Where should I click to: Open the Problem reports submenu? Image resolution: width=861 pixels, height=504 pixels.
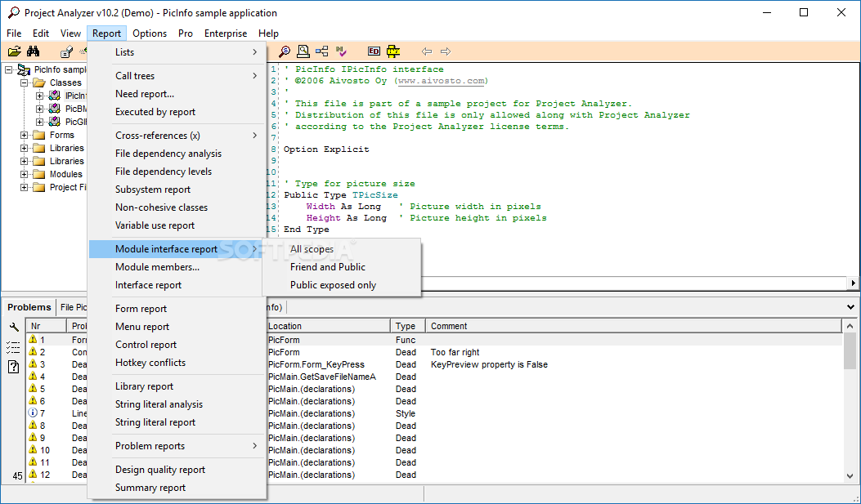(177, 446)
